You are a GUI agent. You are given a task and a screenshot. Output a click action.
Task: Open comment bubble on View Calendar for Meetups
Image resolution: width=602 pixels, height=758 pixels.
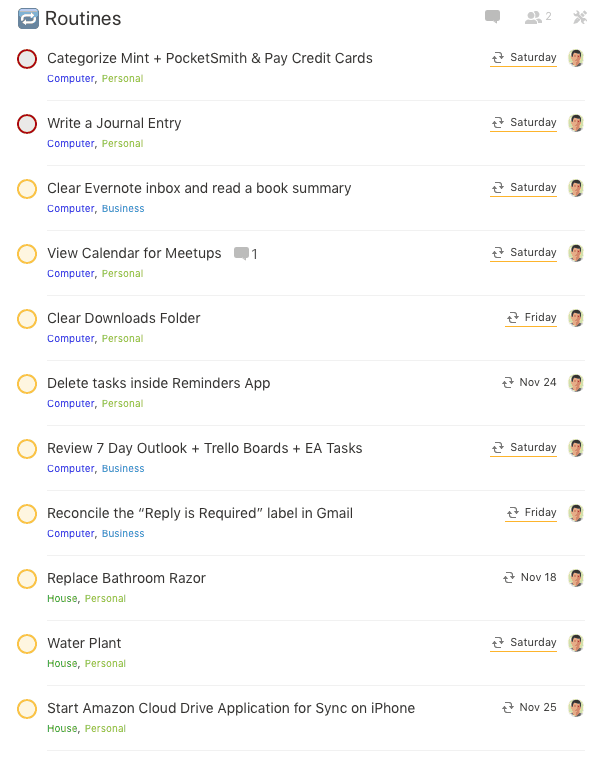coord(241,254)
